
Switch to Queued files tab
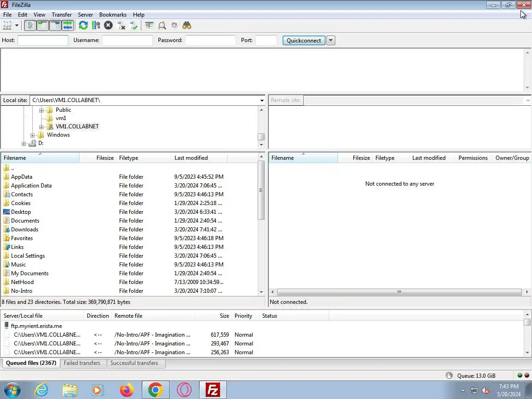pyautogui.click(x=31, y=363)
